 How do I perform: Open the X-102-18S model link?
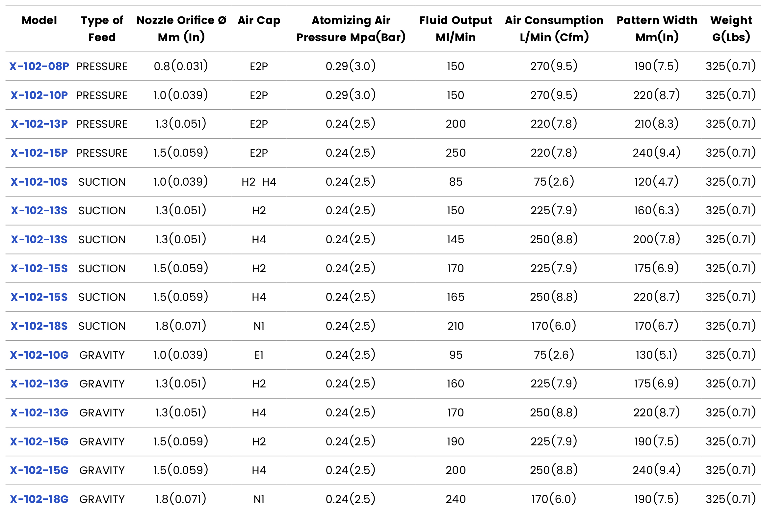(x=39, y=326)
